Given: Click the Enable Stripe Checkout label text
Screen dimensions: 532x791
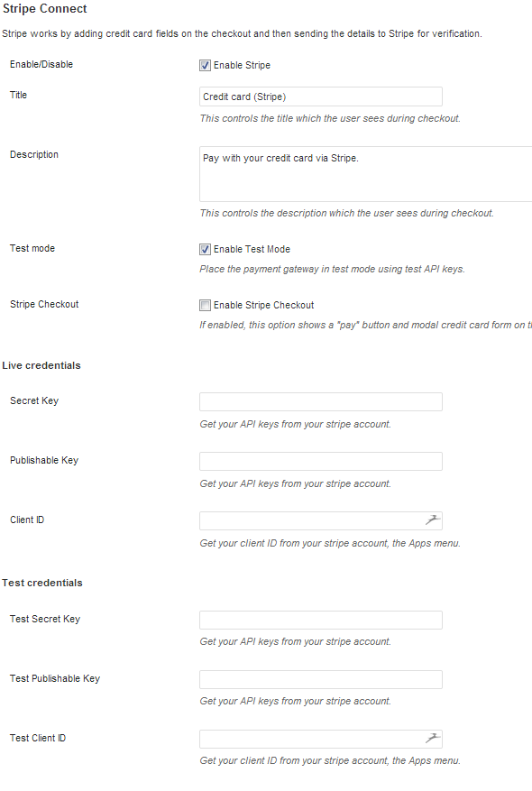Looking at the screenshot, I should pyautogui.click(x=263, y=305).
